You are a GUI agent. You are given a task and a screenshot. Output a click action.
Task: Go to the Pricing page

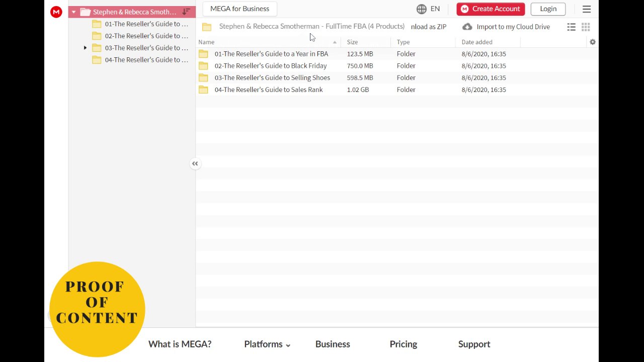click(x=404, y=344)
